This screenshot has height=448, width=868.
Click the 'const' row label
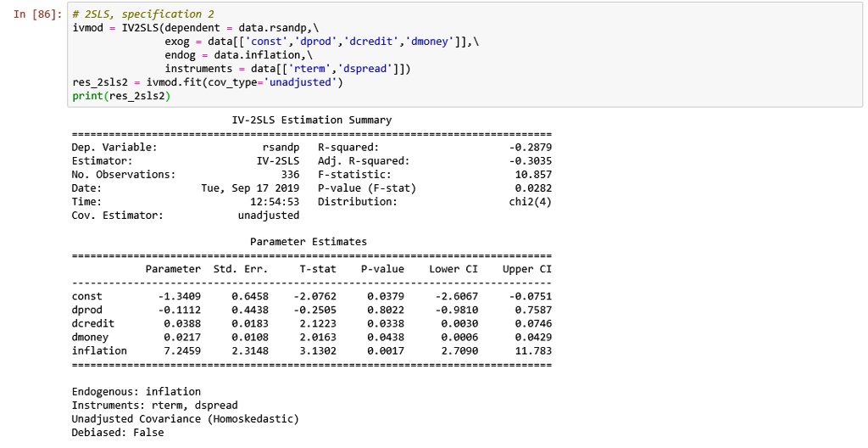click(x=86, y=296)
